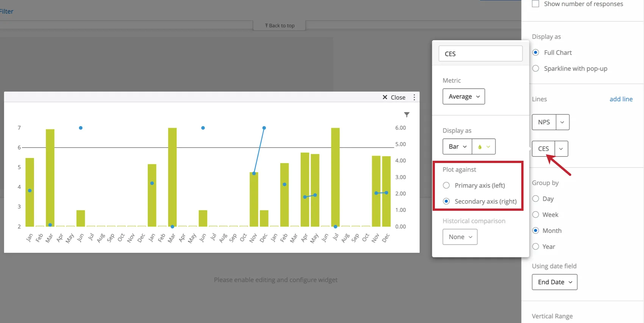Viewport: 644px width, 323px height.
Task: Select Primary axis (left) option
Action: (447, 185)
